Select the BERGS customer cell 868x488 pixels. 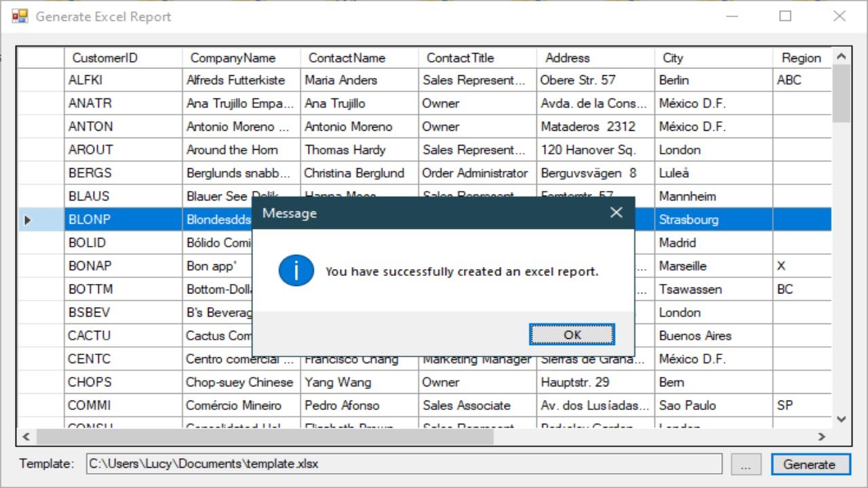point(123,173)
